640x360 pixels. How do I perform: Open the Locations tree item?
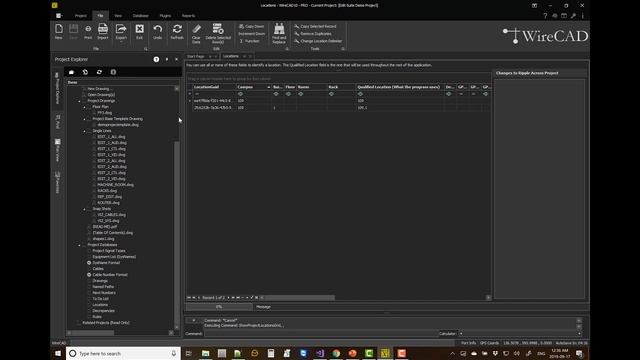pyautogui.click(x=100, y=305)
